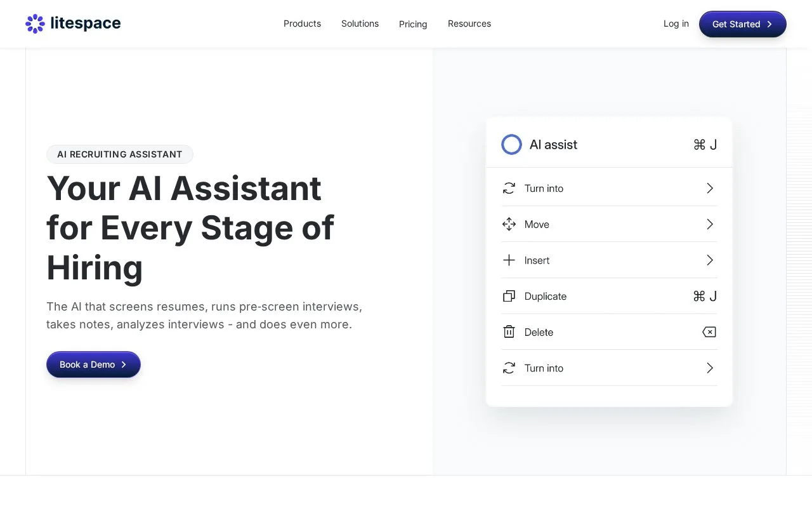Click the Move four-arrow icon

[509, 224]
